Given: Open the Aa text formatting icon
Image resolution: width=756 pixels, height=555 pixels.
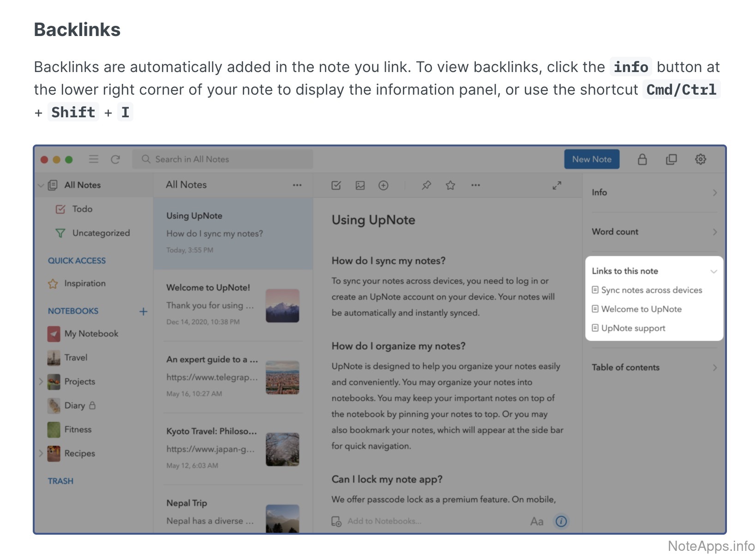Looking at the screenshot, I should pos(536,521).
